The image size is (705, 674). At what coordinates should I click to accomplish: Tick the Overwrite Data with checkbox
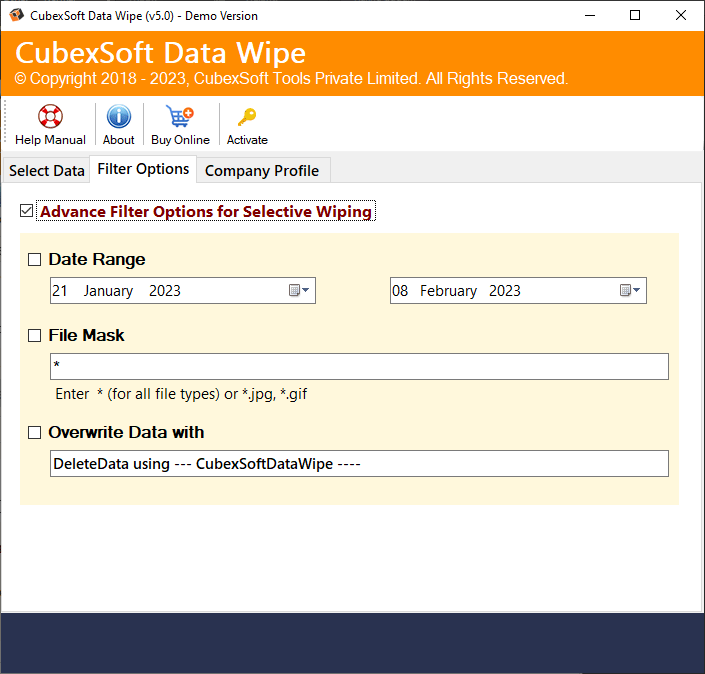click(x=35, y=433)
